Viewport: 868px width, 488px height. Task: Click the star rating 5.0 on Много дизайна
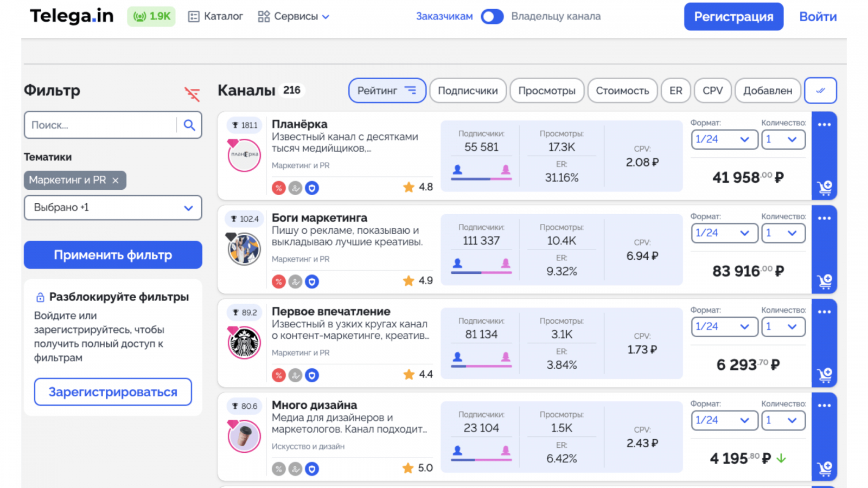(x=418, y=468)
